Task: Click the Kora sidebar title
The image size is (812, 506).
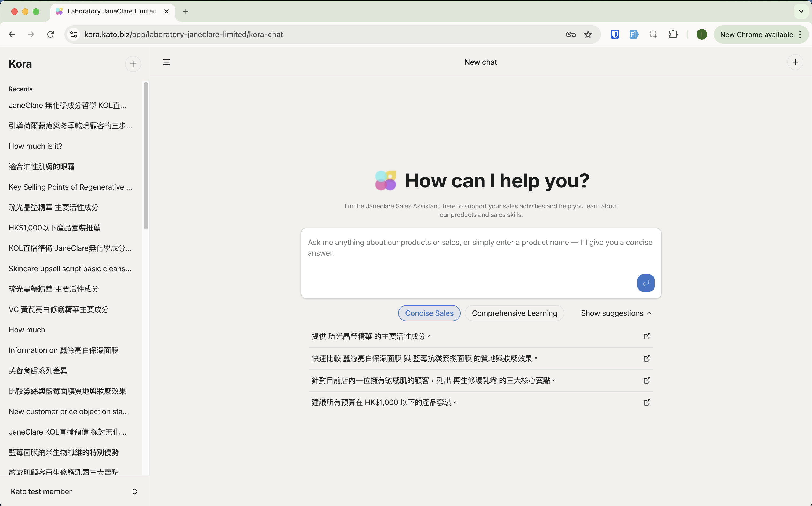Action: pyautogui.click(x=20, y=64)
